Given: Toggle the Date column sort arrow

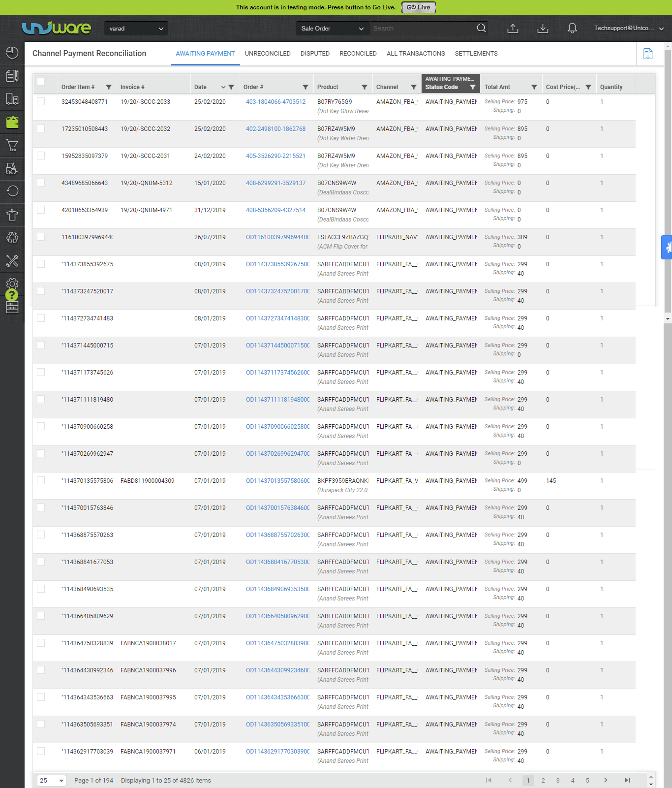Looking at the screenshot, I should coord(223,87).
